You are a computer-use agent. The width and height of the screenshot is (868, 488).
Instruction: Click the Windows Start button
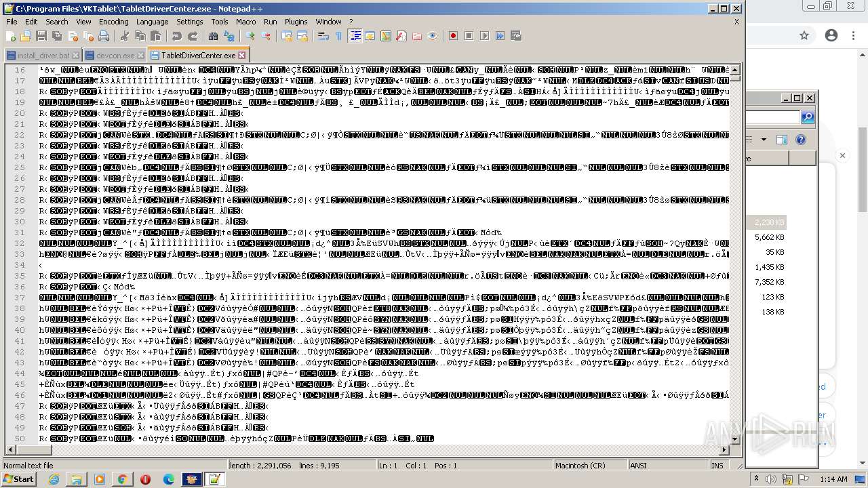coord(18,479)
